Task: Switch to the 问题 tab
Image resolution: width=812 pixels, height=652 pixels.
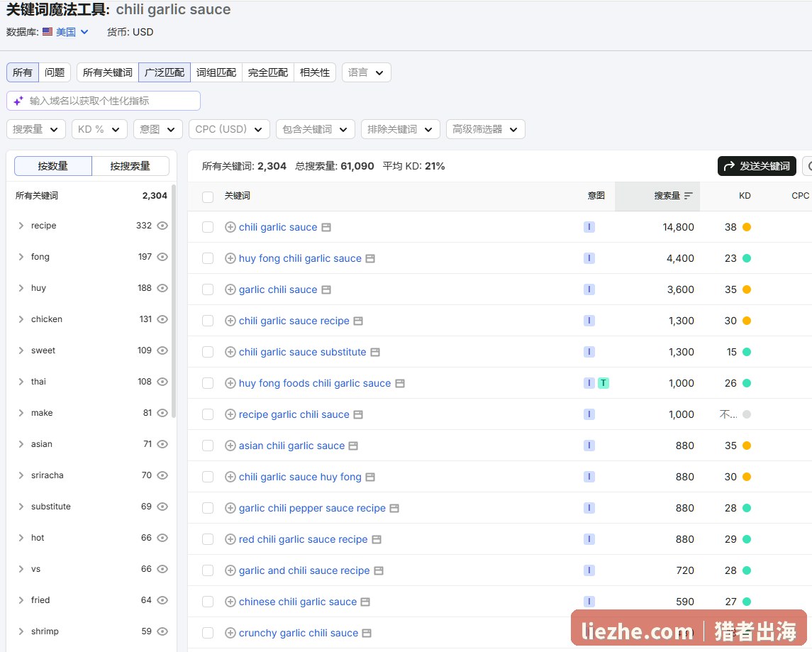Action: 55,72
